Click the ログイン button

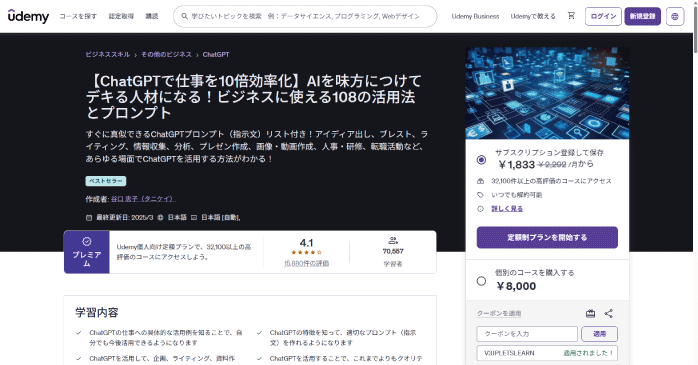tap(603, 16)
